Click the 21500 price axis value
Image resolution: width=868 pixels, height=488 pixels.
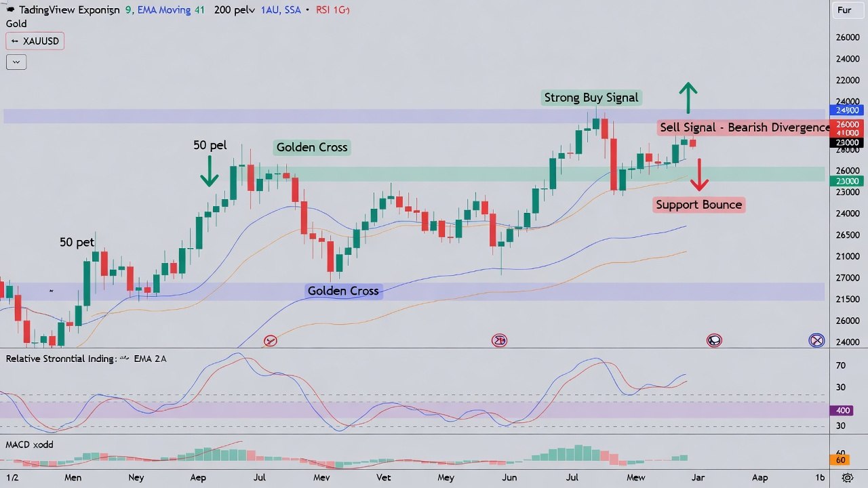point(848,299)
